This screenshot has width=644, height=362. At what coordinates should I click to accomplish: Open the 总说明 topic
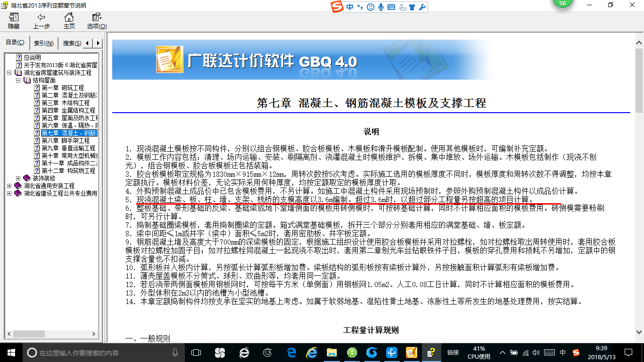(33, 58)
